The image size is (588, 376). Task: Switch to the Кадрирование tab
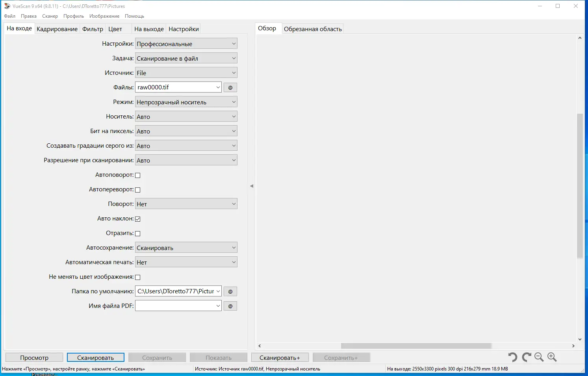pyautogui.click(x=57, y=29)
